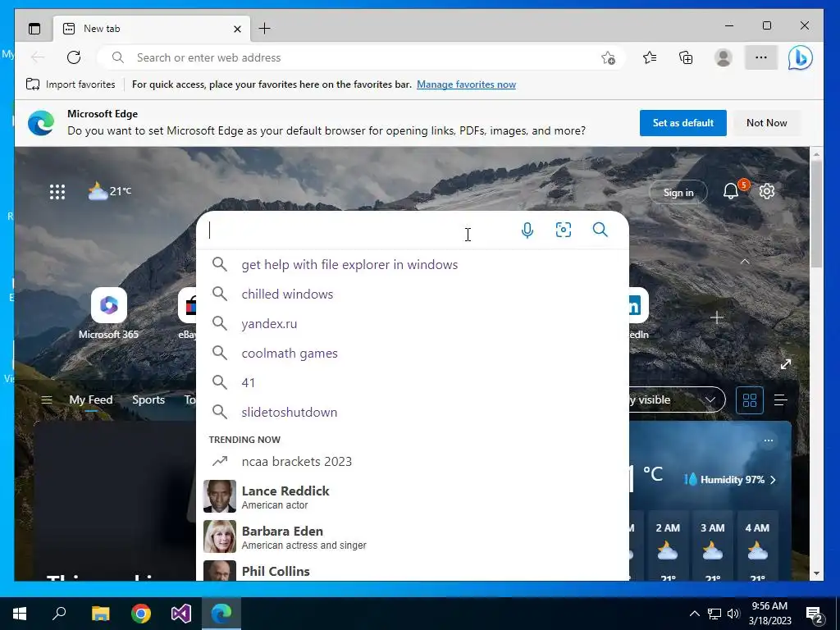Screen dimensions: 840x630
Task: Open the Collections icon
Action: coord(686,57)
